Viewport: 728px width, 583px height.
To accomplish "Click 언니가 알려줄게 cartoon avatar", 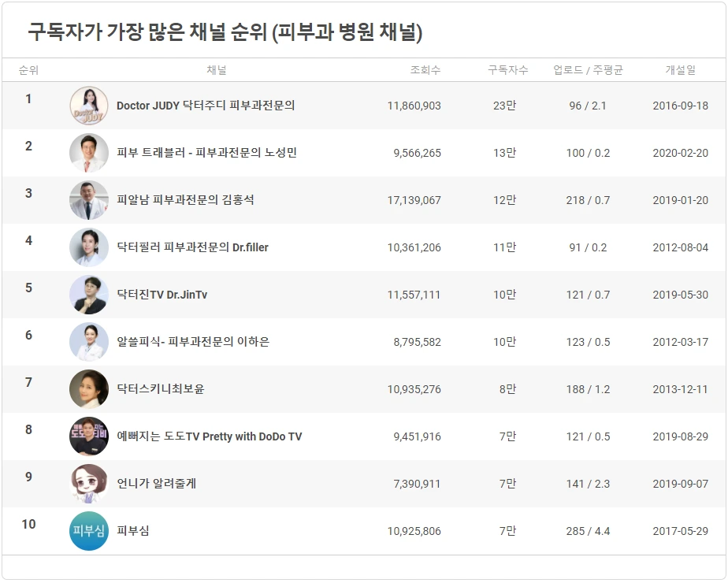I will tap(89, 484).
